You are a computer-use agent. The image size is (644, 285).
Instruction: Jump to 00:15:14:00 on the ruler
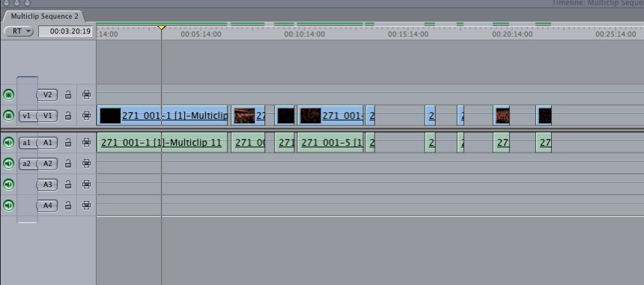(x=408, y=34)
